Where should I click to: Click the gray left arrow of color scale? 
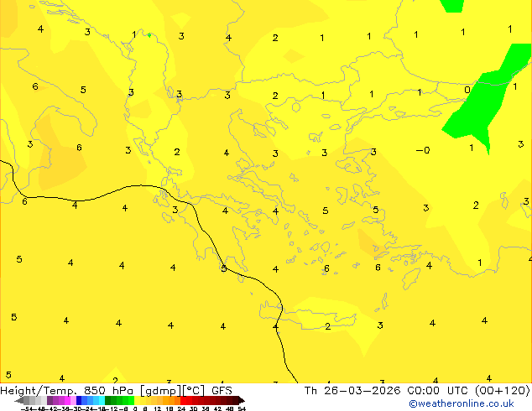tap(19, 401)
